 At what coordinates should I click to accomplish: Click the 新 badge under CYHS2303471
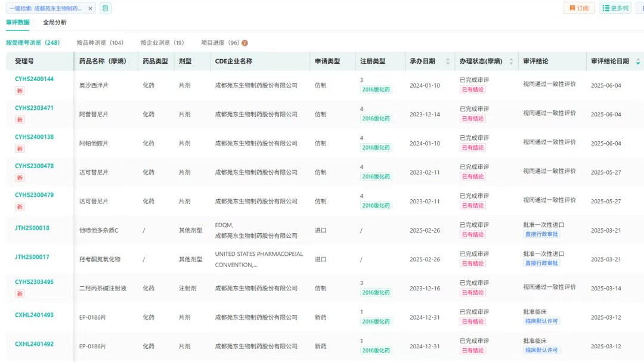20,120
